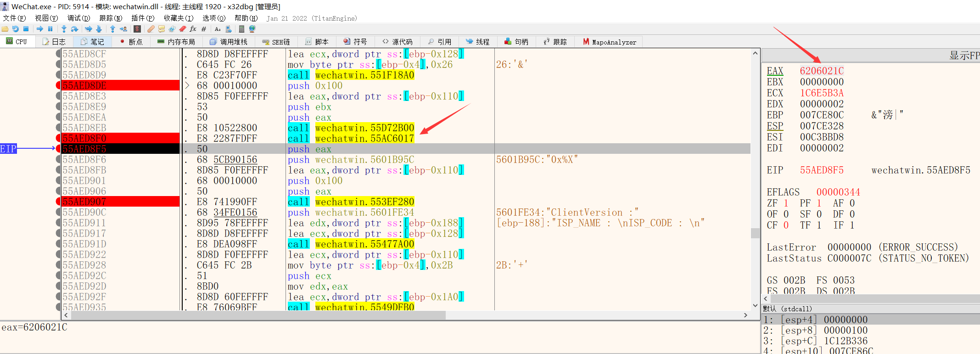
Task: Open functions fx icon
Action: point(193,29)
